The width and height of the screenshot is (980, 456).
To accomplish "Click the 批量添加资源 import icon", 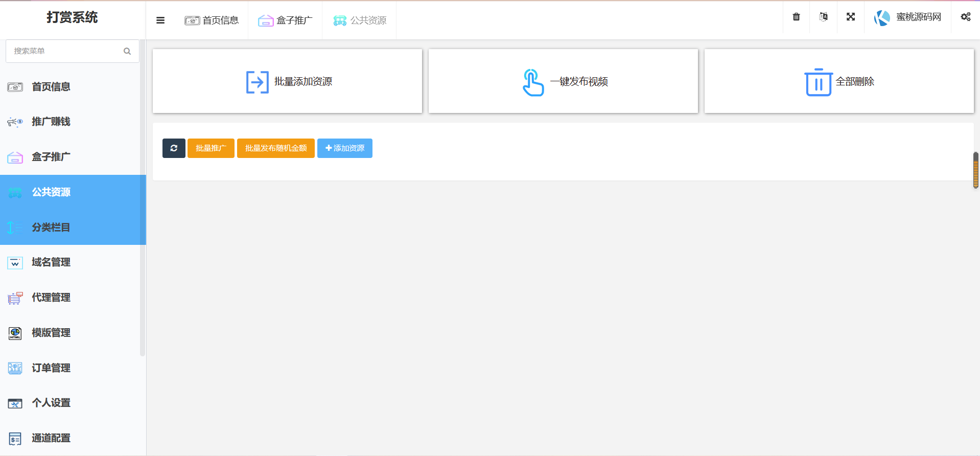I will tap(257, 82).
